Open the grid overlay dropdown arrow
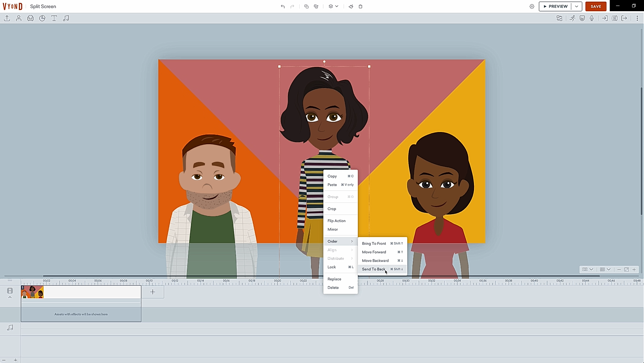Image resolution: width=644 pixels, height=363 pixels. tap(609, 269)
